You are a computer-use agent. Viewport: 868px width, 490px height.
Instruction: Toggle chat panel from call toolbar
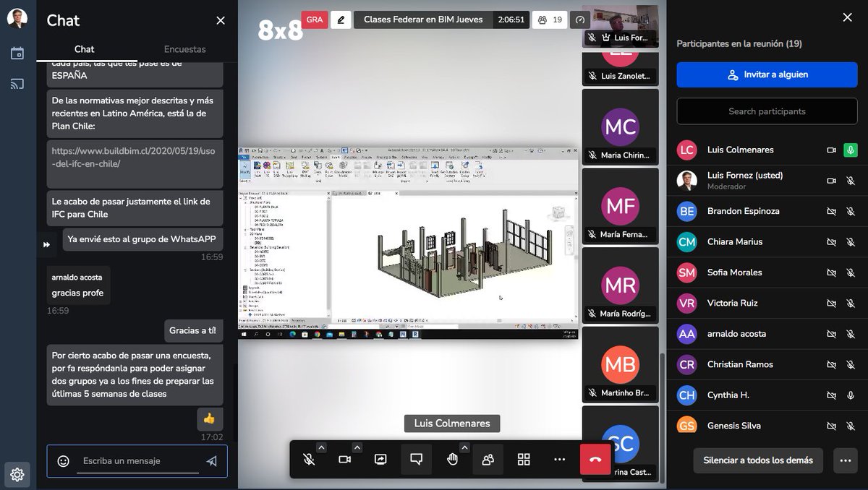[x=416, y=460]
